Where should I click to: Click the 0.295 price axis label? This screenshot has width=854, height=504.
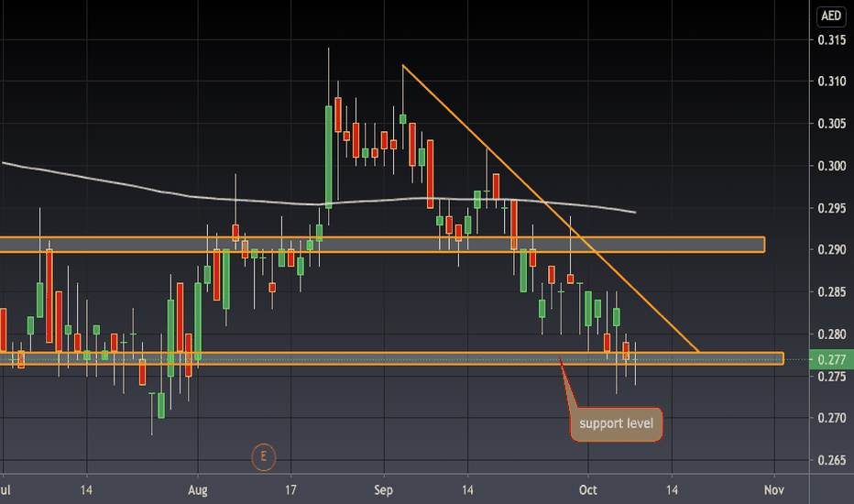point(832,208)
